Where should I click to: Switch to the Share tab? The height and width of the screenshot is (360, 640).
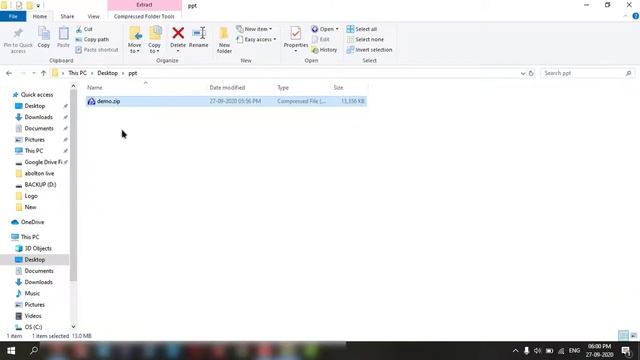67,16
